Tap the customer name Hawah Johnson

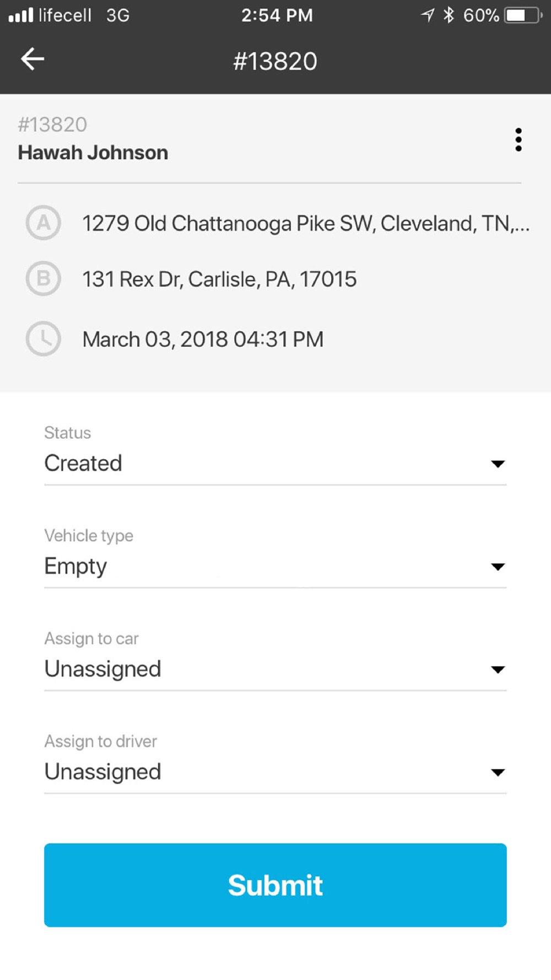pyautogui.click(x=93, y=153)
